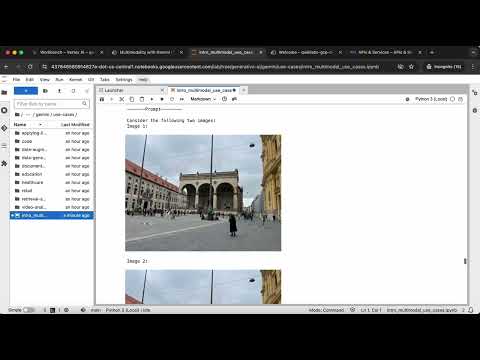Run the selected cell with the play icon
Image resolution: width=480 pixels, height=360 pixels.
coord(152,99)
